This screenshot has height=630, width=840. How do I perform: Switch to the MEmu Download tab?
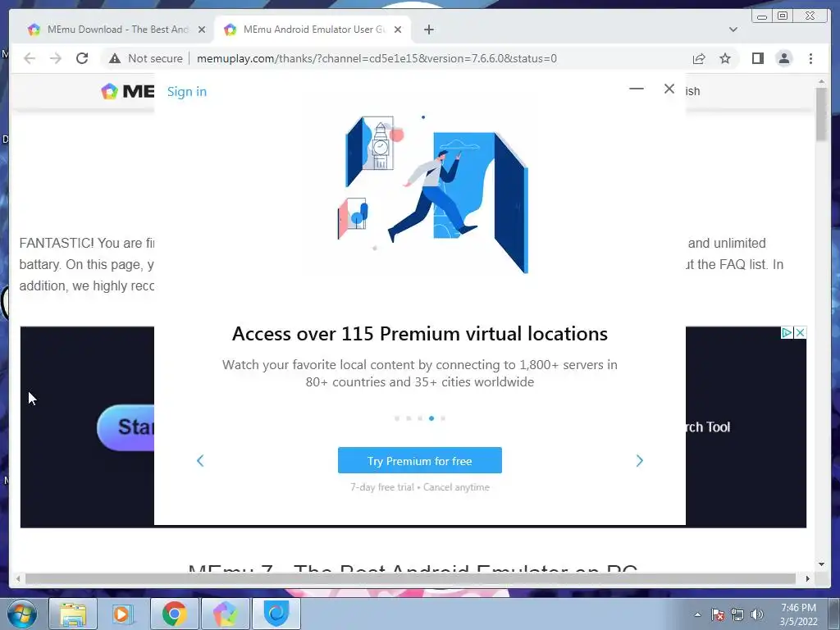tap(117, 30)
